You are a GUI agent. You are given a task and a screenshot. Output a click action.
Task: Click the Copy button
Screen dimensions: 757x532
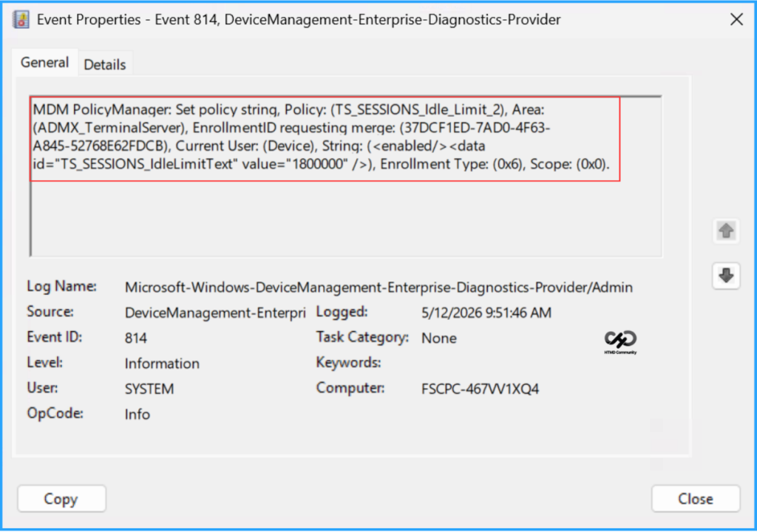pyautogui.click(x=61, y=499)
